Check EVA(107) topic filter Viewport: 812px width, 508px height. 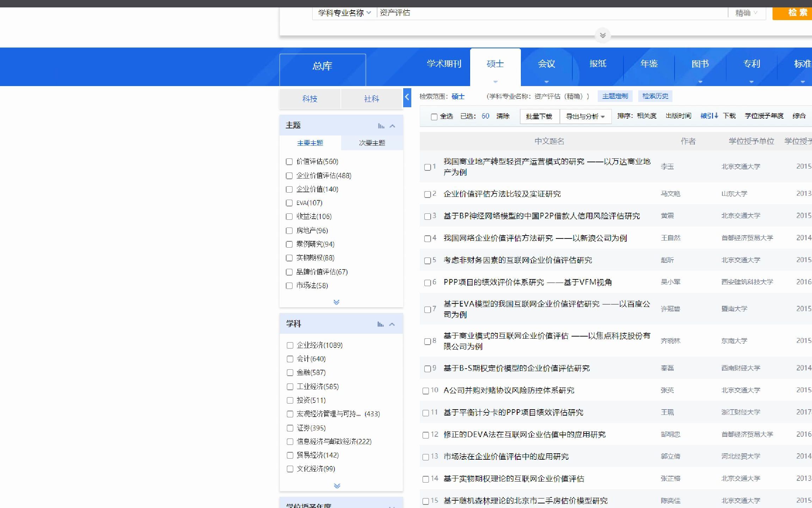point(289,203)
